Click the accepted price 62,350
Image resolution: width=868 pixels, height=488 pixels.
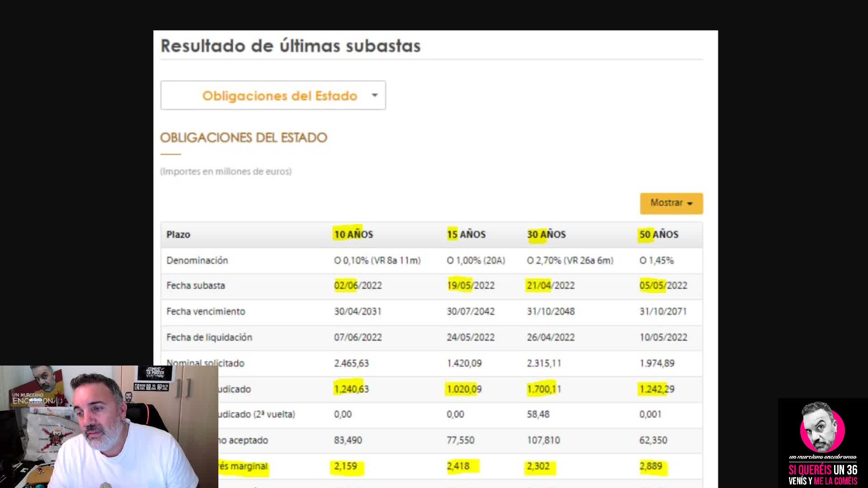coord(653,440)
